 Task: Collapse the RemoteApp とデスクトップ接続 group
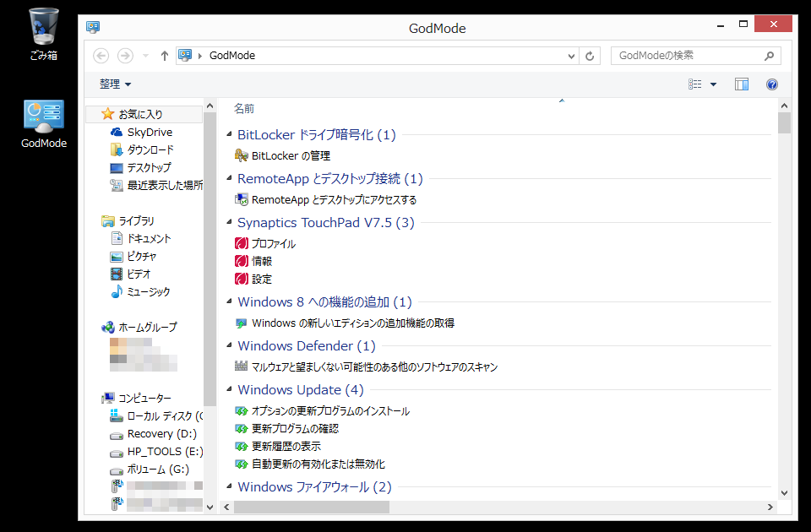pyautogui.click(x=229, y=178)
